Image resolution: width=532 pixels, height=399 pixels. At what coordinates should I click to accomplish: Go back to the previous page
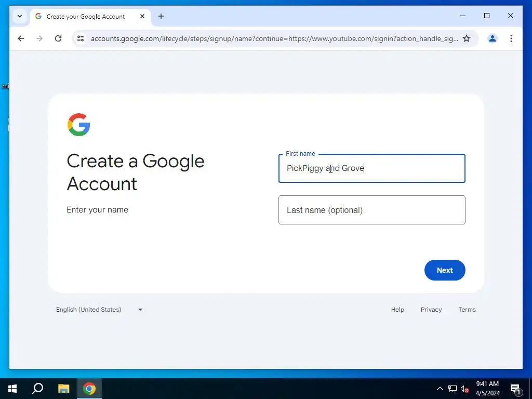click(21, 38)
